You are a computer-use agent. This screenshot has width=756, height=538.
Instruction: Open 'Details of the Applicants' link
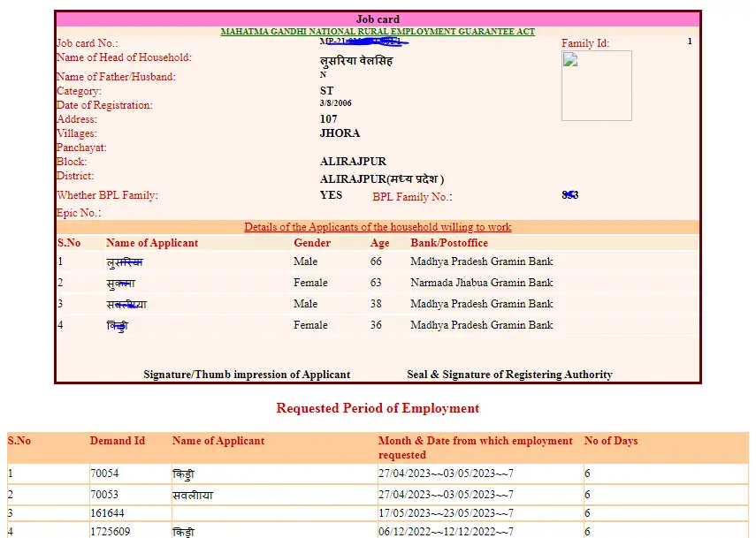[378, 227]
